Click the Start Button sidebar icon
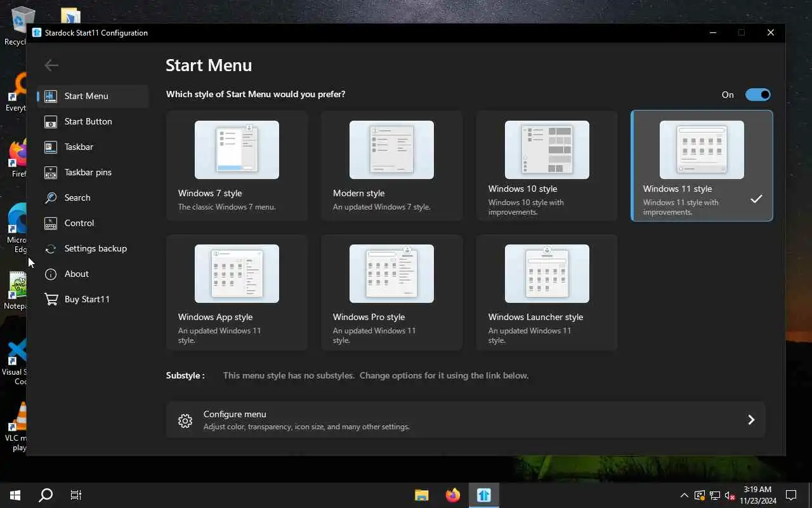This screenshot has width=812, height=508. pos(51,121)
